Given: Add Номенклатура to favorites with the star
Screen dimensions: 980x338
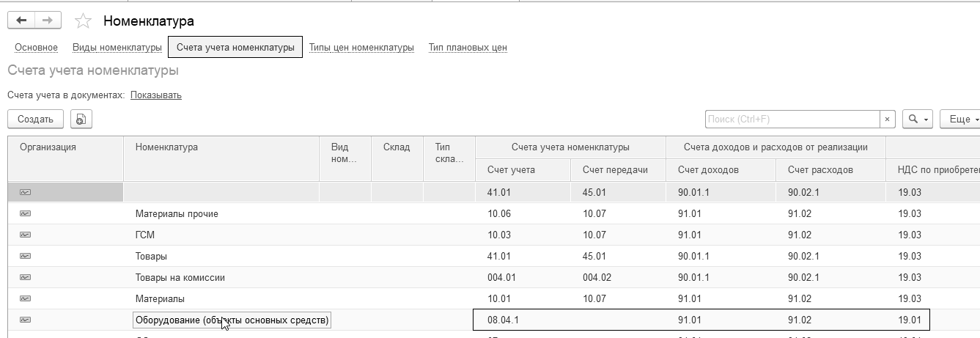Looking at the screenshot, I should pyautogui.click(x=84, y=21).
